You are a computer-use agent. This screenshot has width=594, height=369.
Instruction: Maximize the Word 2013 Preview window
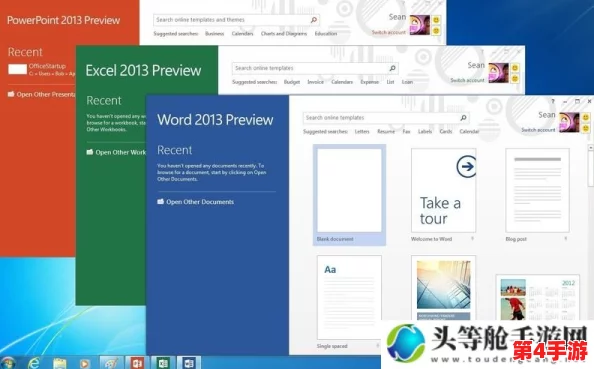[x=577, y=101]
